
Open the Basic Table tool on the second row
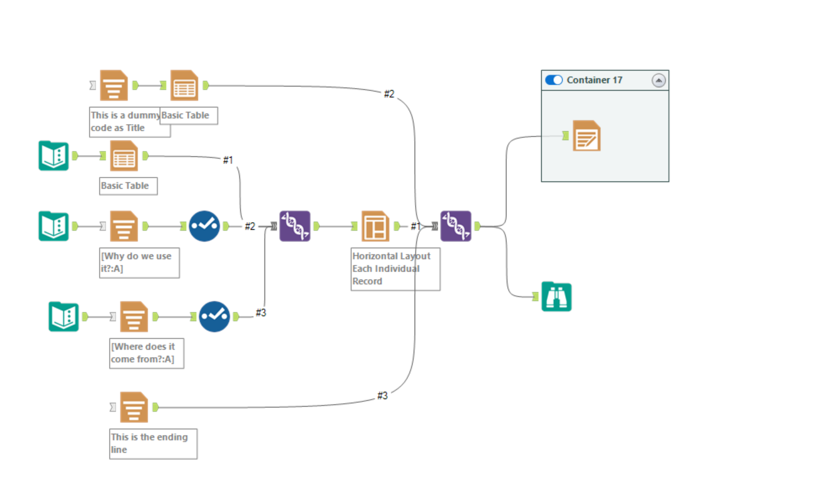123,156
